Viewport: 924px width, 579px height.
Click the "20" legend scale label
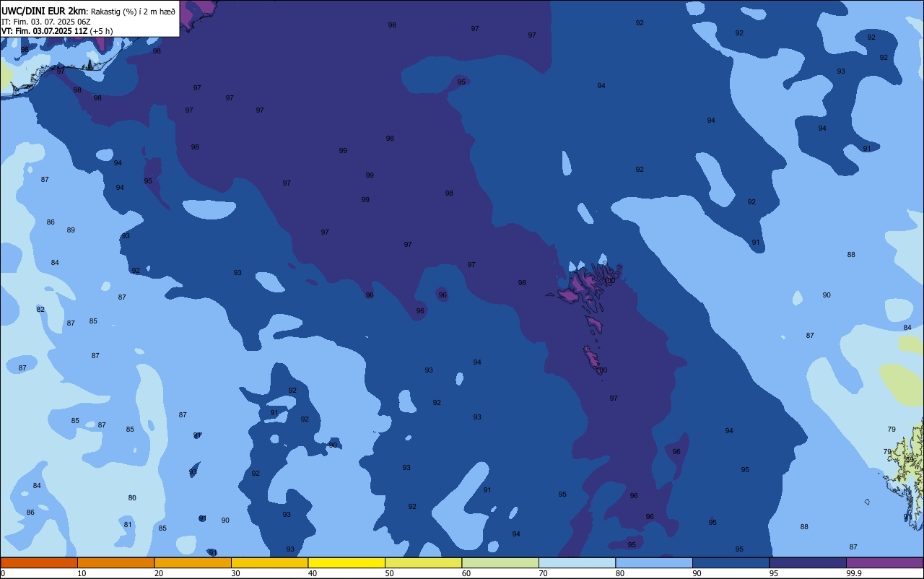(159, 573)
